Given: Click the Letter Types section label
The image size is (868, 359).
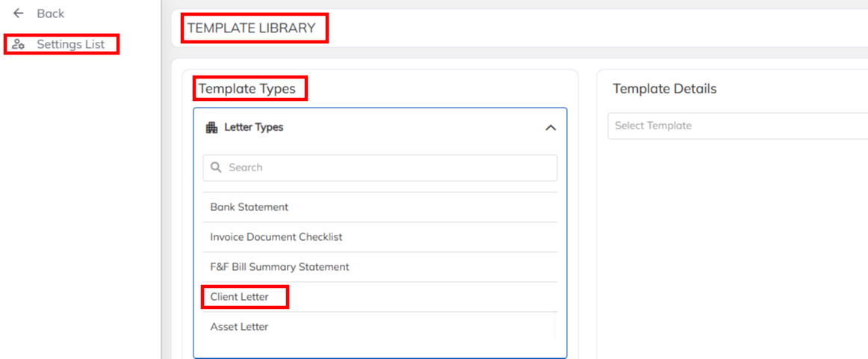Looking at the screenshot, I should (254, 127).
